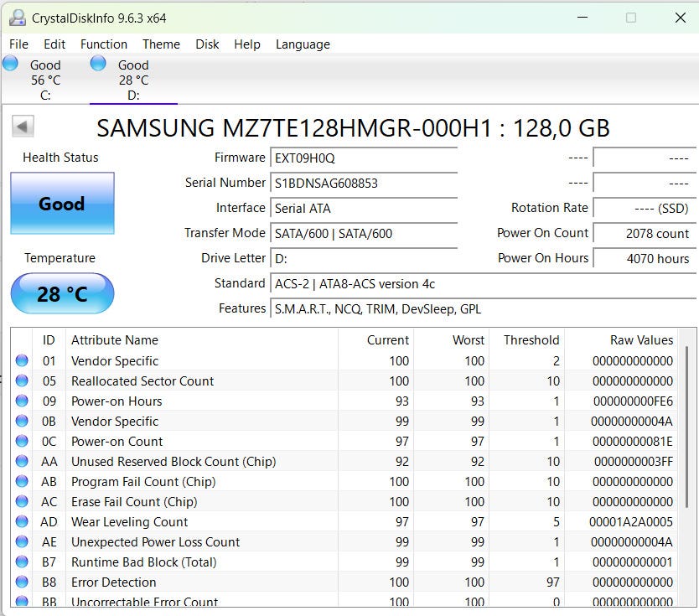This screenshot has width=699, height=616.
Task: Click the status orb for attribute 01
Action: pos(22,360)
